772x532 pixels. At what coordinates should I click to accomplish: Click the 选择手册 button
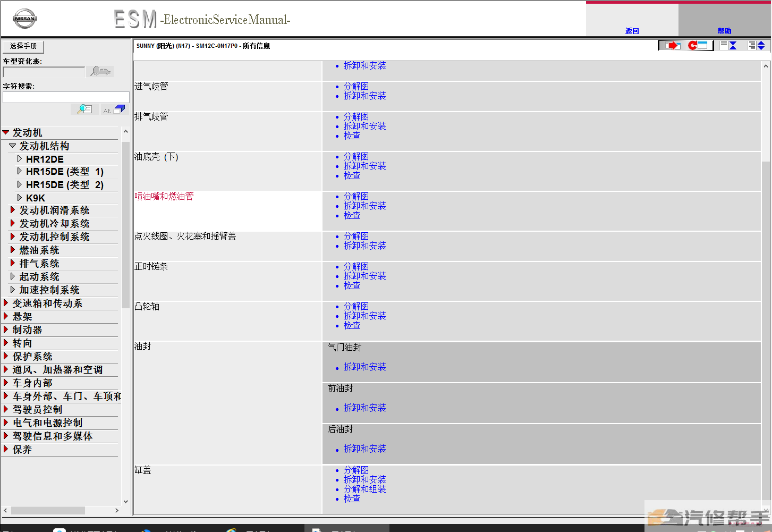click(x=23, y=46)
